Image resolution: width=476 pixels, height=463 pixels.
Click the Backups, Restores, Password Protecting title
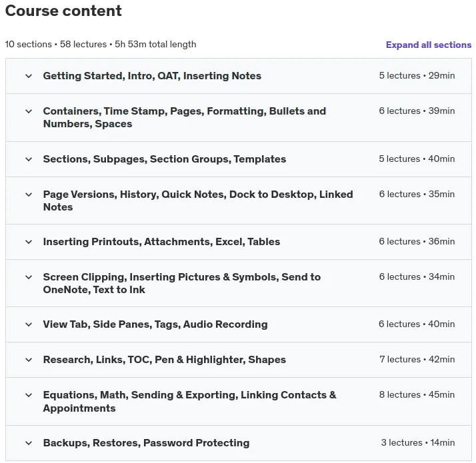146,443
